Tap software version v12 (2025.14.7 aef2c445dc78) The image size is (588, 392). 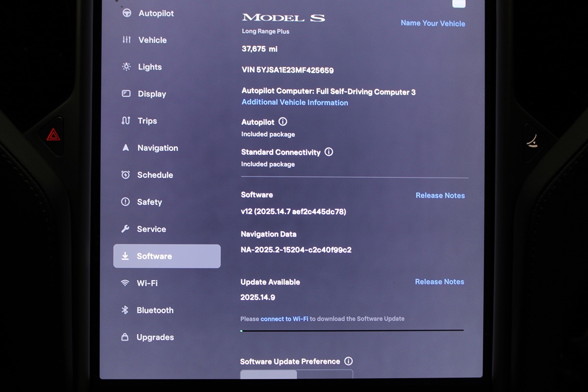pos(294,212)
